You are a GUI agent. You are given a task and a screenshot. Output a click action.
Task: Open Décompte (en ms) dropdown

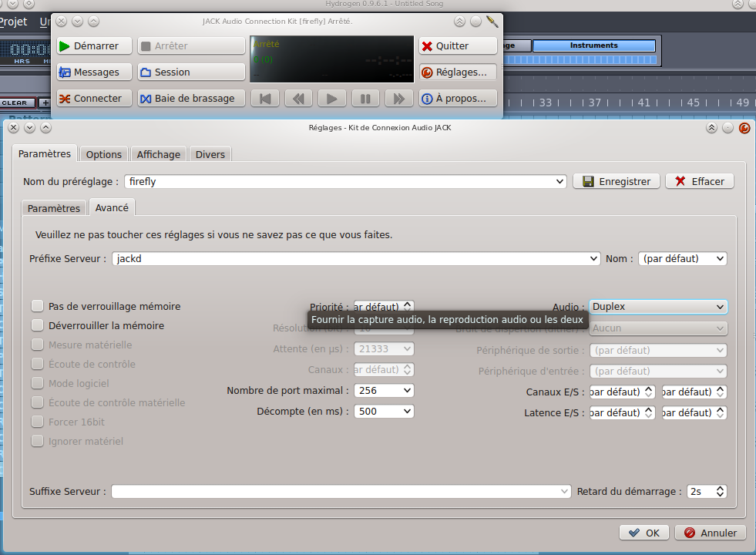[384, 412]
